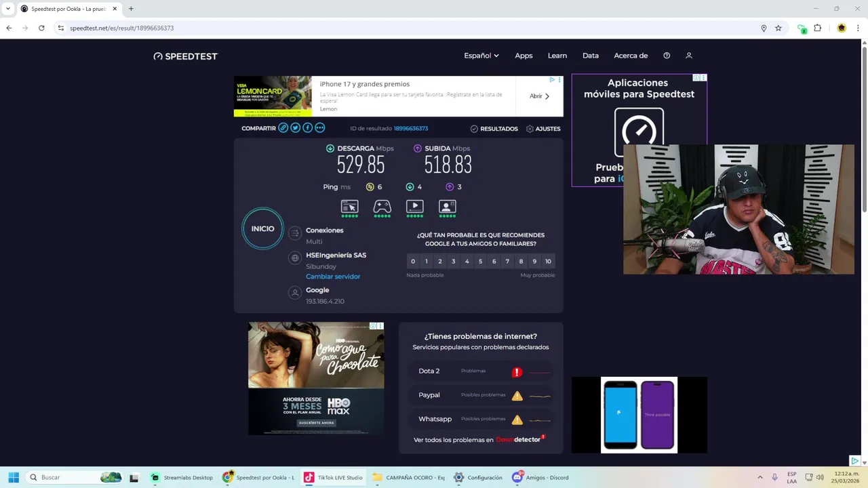Screen dimensions: 868x488
Task: Select rating 9
Action: 534,262
